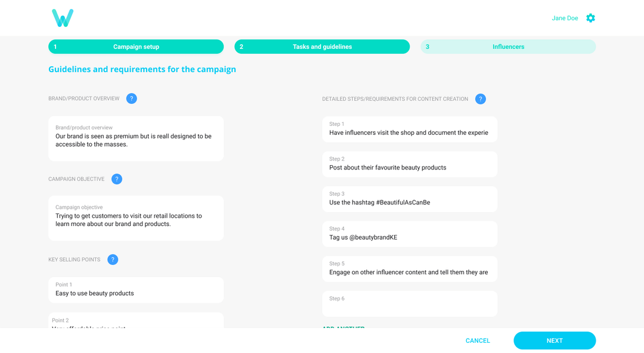Click the help icon beside Brand/Product Overview
This screenshot has height=353, width=644.
pos(132,98)
